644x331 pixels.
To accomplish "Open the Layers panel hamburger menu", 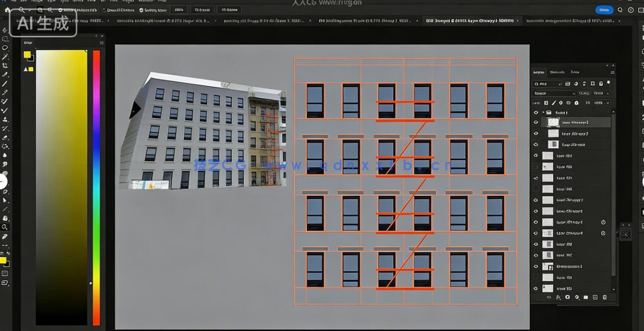I will coord(612,73).
